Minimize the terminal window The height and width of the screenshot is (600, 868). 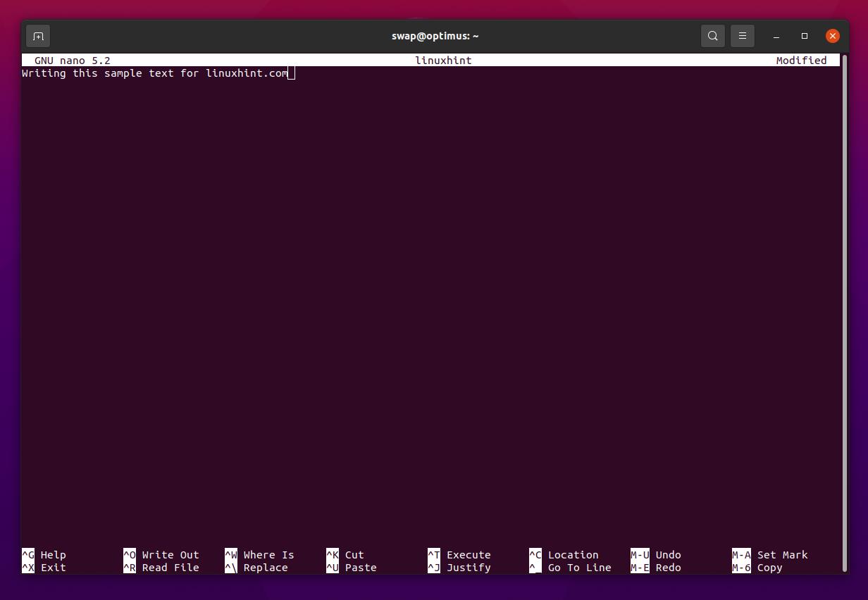point(776,36)
